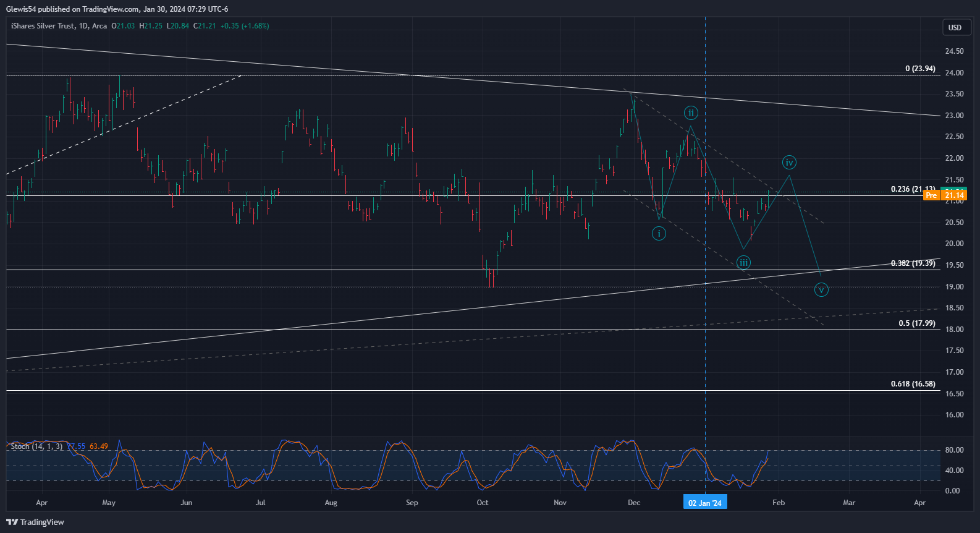Image resolution: width=980 pixels, height=533 pixels.
Task: Select the circled wave v label
Action: 821,289
